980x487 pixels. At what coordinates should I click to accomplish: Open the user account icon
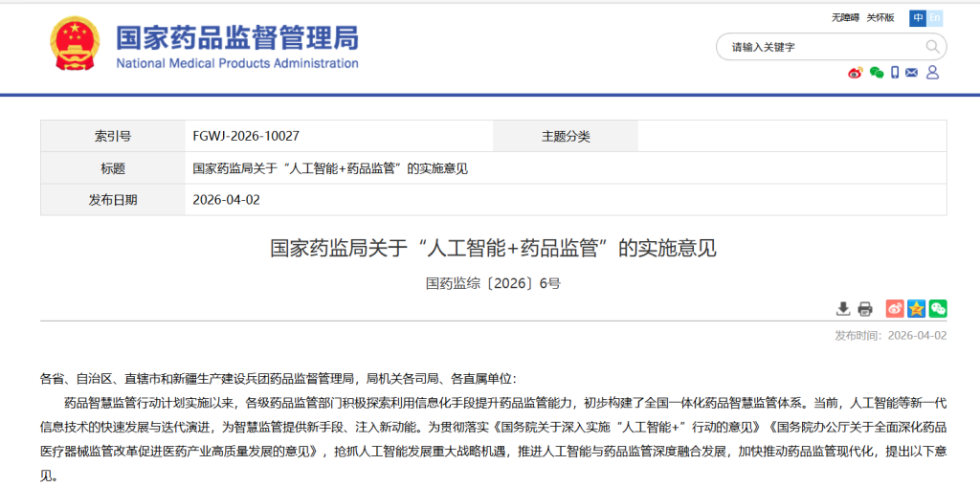(x=932, y=73)
